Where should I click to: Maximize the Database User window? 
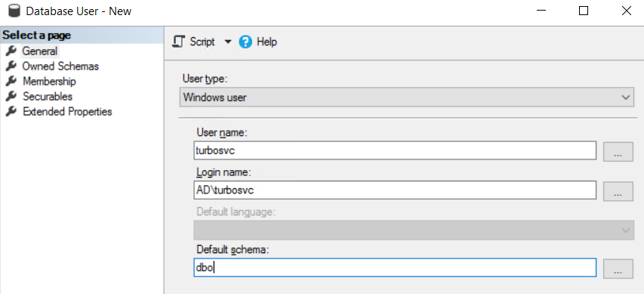[x=583, y=11]
